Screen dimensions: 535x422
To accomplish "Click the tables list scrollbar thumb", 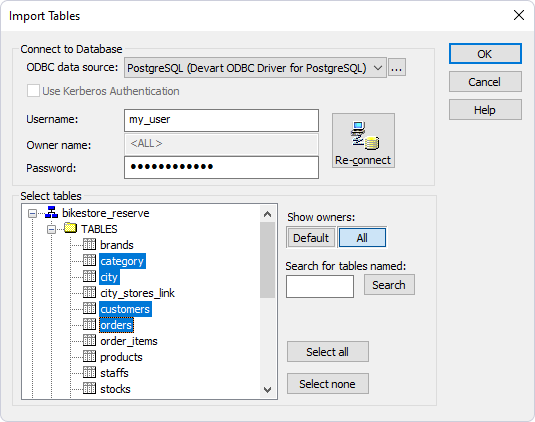I will [268, 260].
